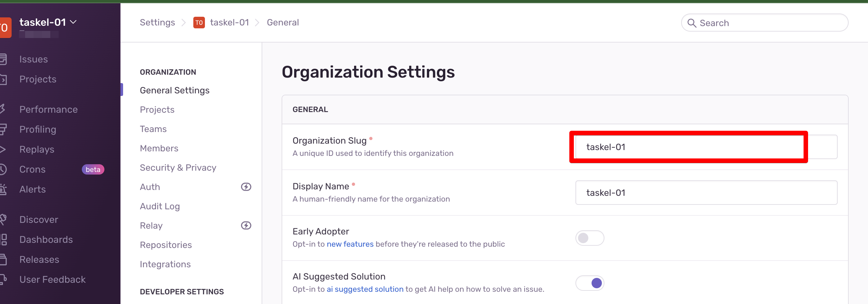The width and height of the screenshot is (868, 304).
Task: Click the lightning badge next to Auth
Action: [246, 187]
